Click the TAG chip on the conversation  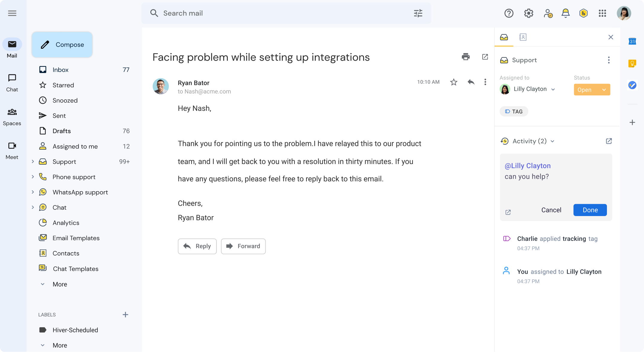coord(514,111)
